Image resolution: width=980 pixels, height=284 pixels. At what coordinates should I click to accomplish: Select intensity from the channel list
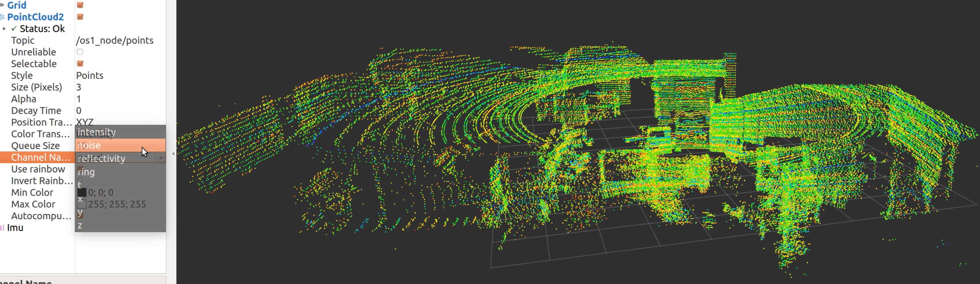[97, 132]
